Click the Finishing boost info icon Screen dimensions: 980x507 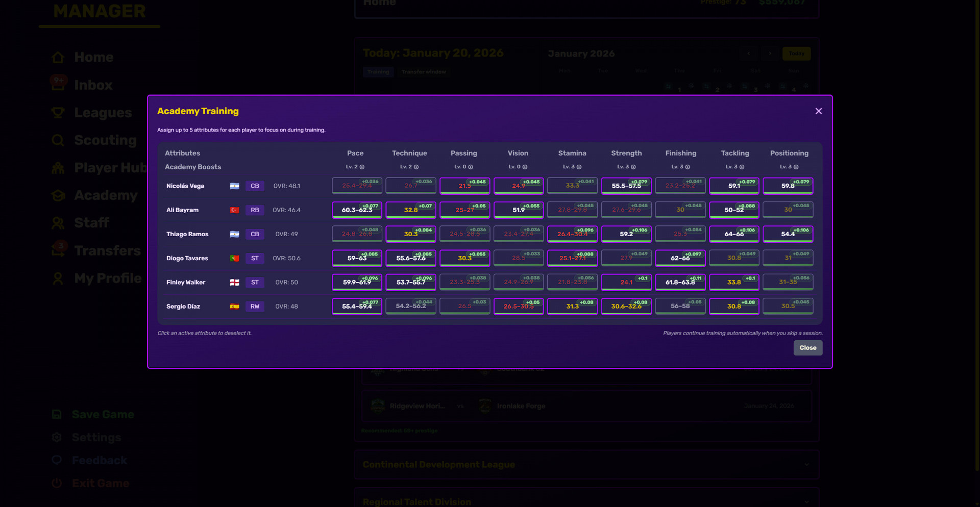[688, 167]
